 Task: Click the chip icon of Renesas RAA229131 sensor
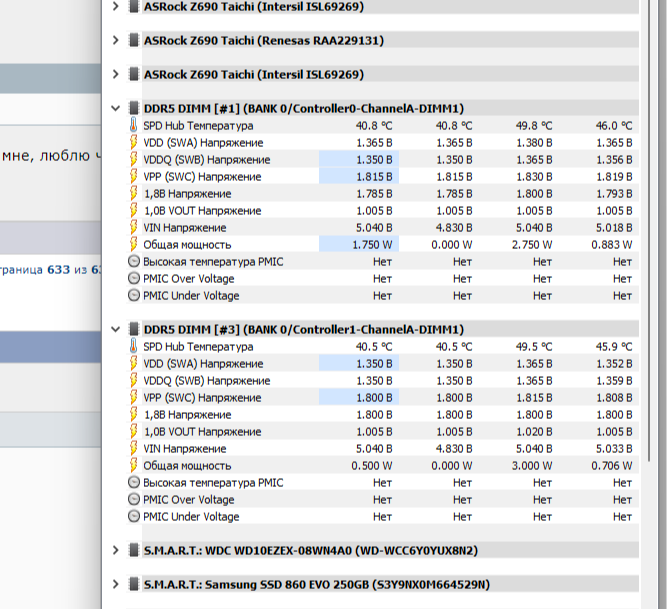[134, 40]
